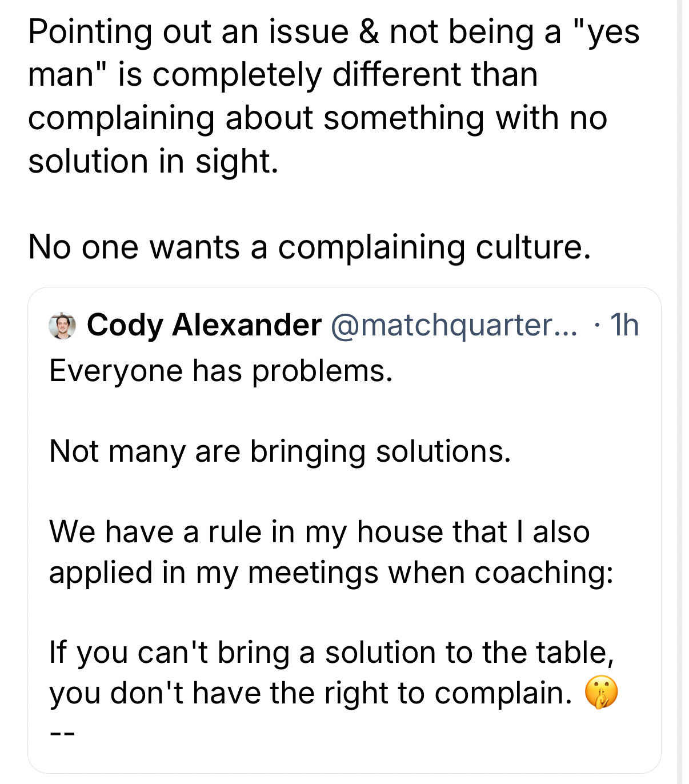Click "Not many are bringing solutions." text
Screen dimensions: 689x784
point(280,451)
